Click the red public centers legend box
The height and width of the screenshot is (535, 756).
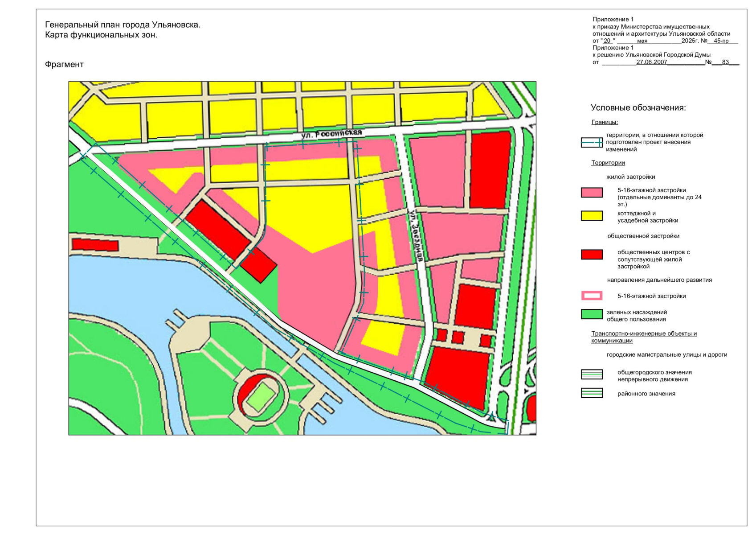point(592,254)
